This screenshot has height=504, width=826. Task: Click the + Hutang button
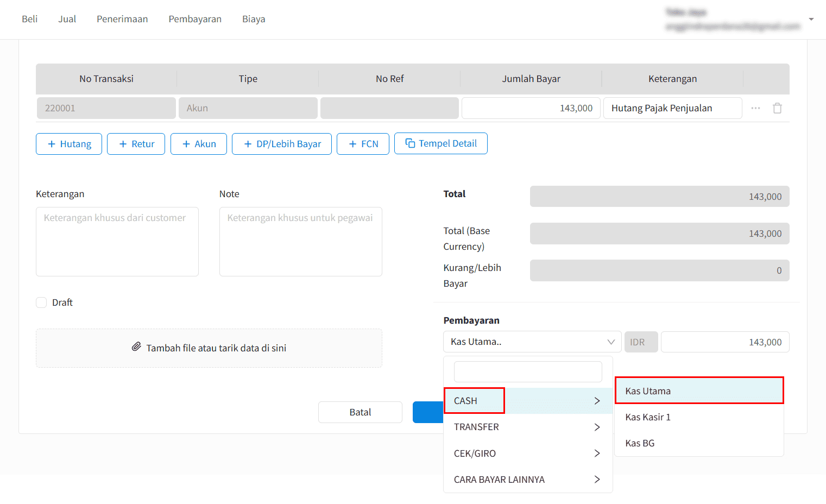[x=69, y=144]
